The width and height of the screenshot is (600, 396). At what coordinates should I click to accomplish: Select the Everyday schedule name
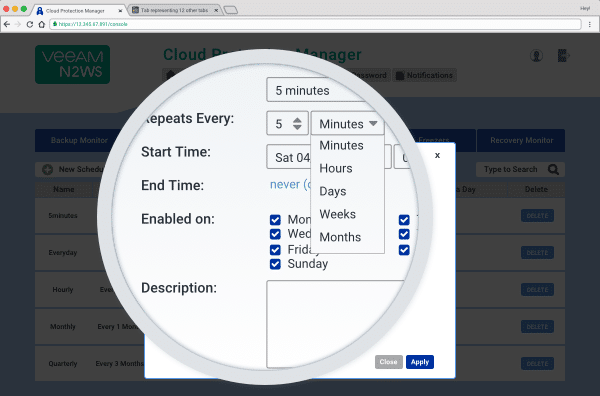point(63,253)
